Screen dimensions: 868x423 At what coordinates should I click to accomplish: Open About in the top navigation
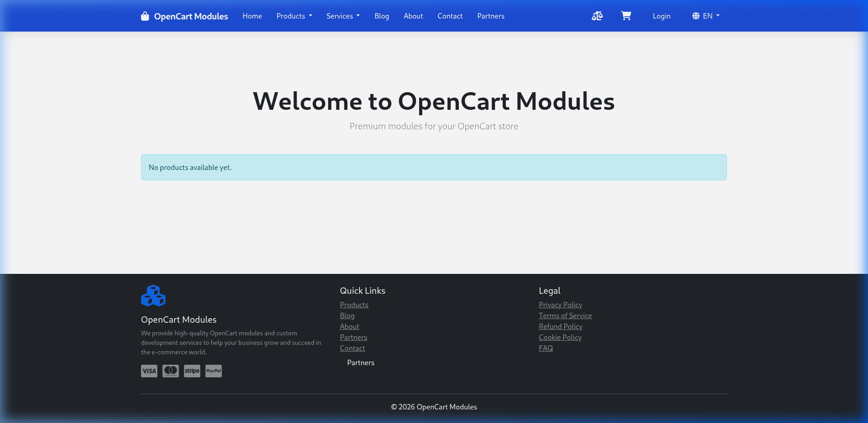click(x=413, y=16)
